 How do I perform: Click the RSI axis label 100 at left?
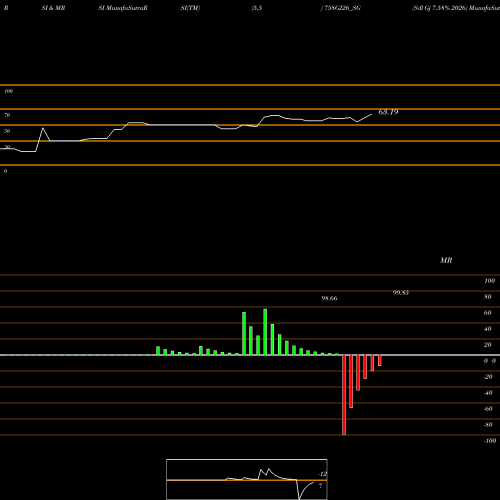tap(8, 91)
